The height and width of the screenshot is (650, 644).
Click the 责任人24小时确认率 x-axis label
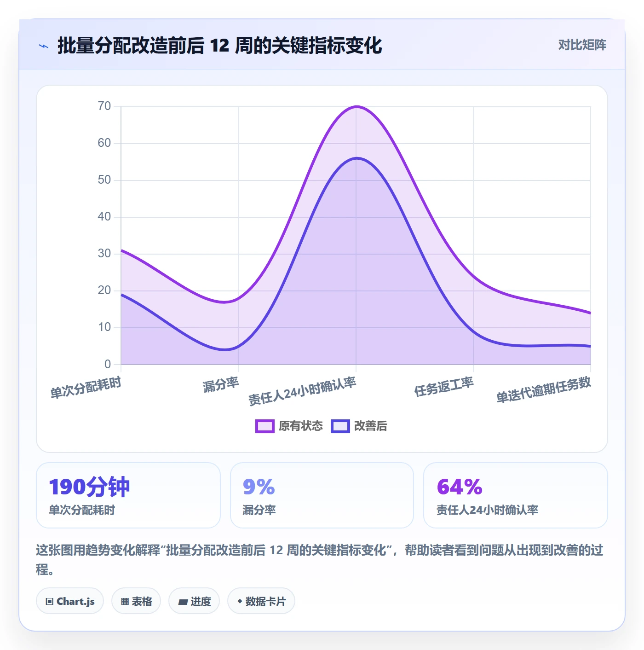point(302,391)
